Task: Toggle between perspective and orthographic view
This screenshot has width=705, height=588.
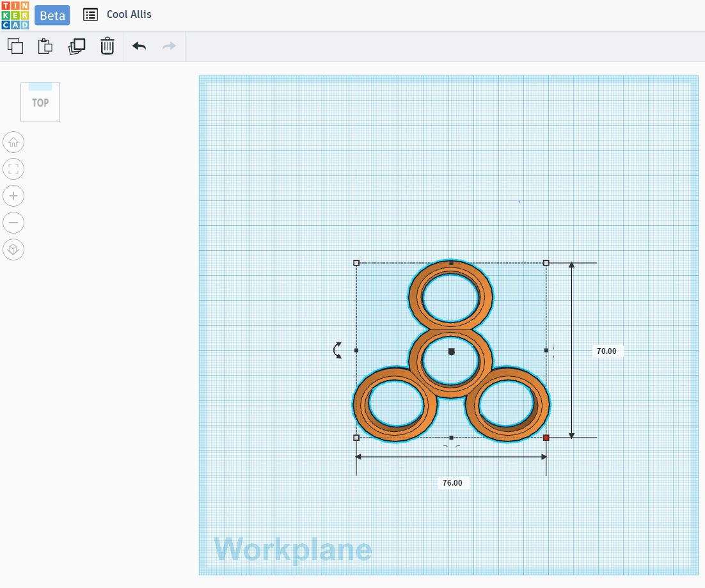Action: (13, 250)
